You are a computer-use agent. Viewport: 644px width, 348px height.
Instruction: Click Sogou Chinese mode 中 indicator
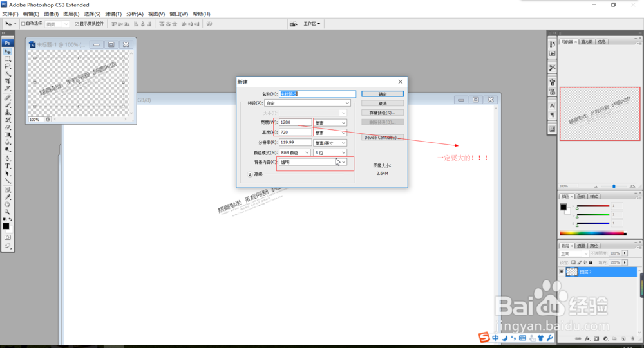click(496, 338)
